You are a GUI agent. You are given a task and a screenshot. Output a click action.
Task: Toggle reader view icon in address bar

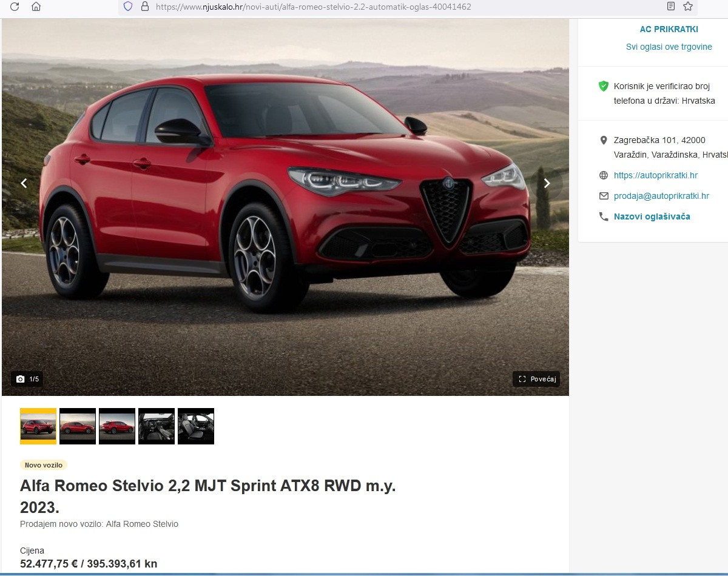pos(670,7)
